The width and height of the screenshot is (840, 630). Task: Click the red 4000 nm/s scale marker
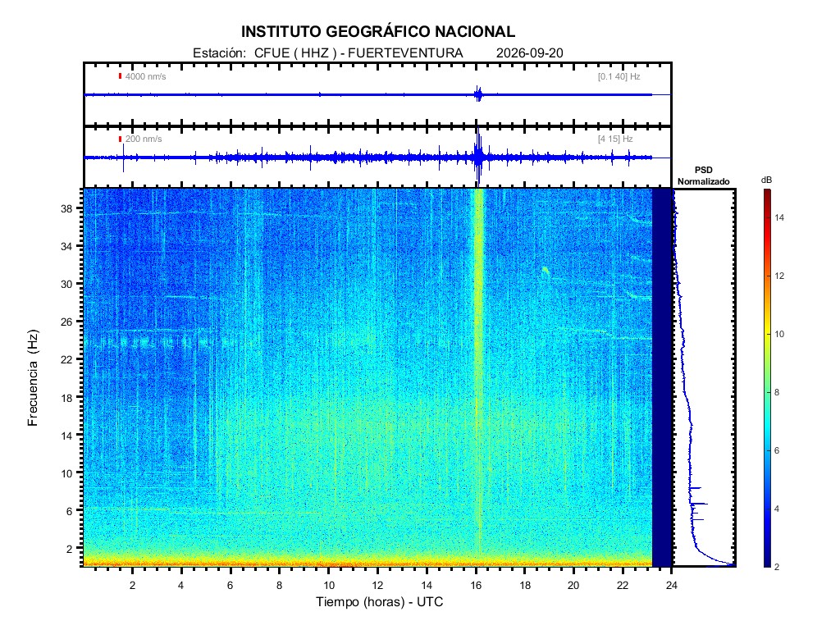[x=120, y=76]
